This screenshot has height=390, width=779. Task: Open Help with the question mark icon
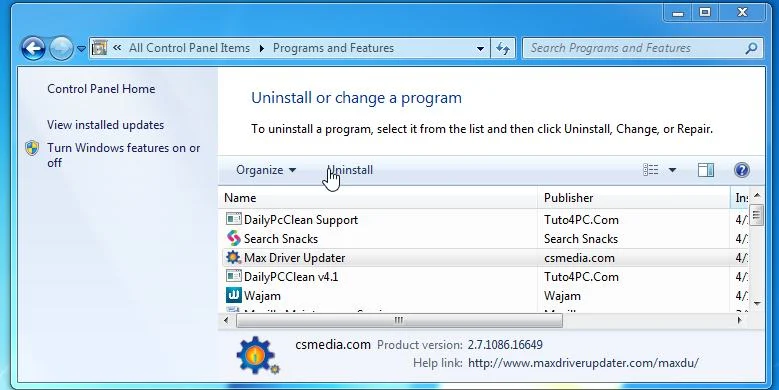click(x=741, y=170)
